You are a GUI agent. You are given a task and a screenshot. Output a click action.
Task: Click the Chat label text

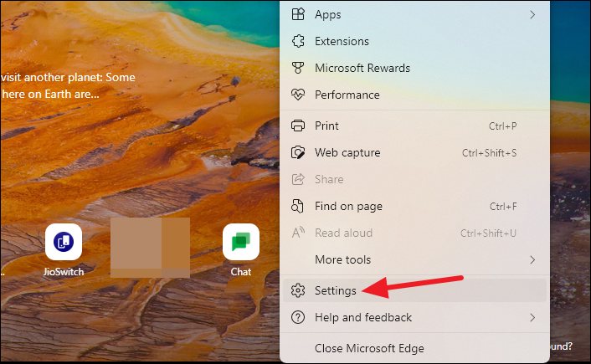(x=241, y=272)
